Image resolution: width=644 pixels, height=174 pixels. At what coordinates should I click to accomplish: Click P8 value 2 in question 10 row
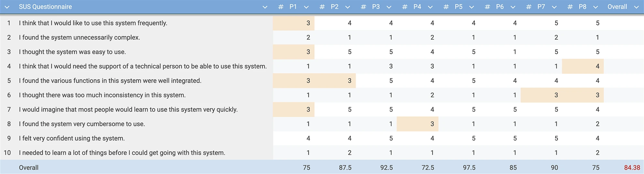(597, 153)
